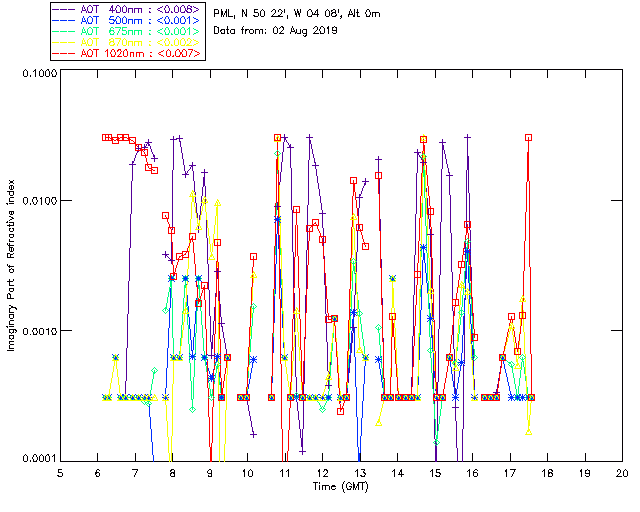Click the x-axis tick label 9

[x=210, y=473]
